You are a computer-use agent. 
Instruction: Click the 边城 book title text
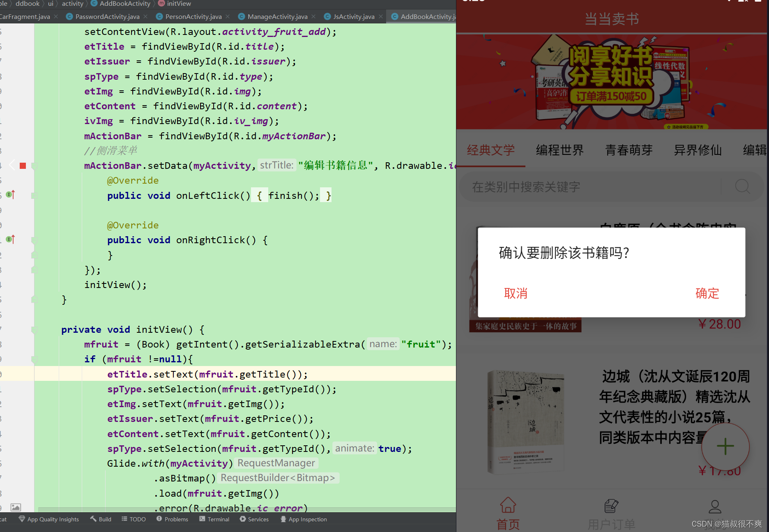point(675,407)
